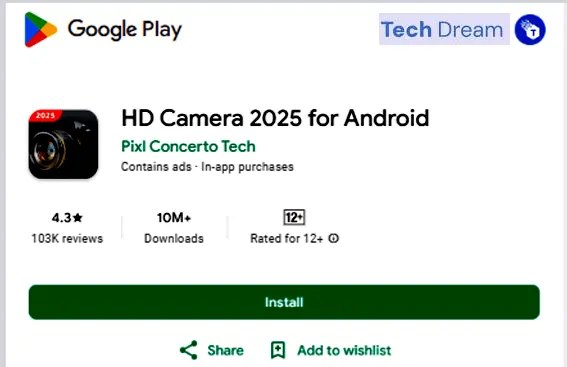Click the Share icon
This screenshot has width=567, height=367.
coord(188,350)
